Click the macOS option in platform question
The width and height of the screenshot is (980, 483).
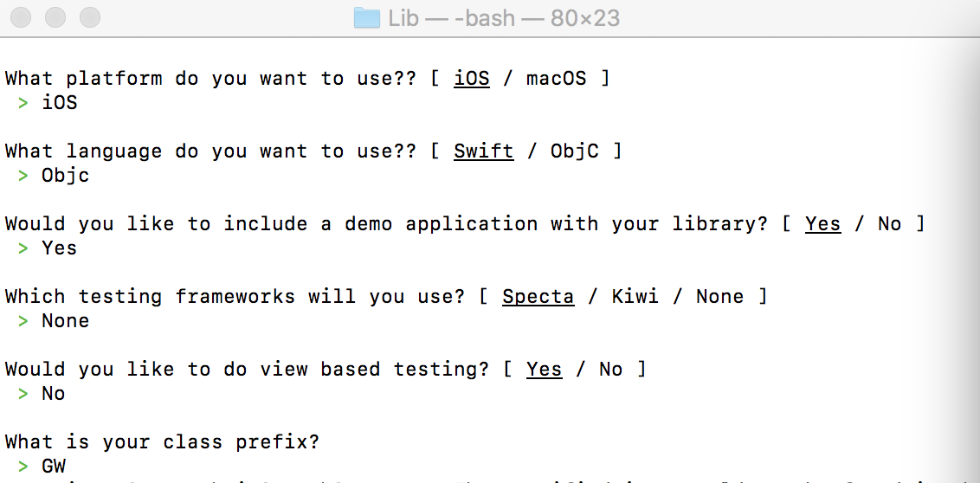(x=556, y=79)
